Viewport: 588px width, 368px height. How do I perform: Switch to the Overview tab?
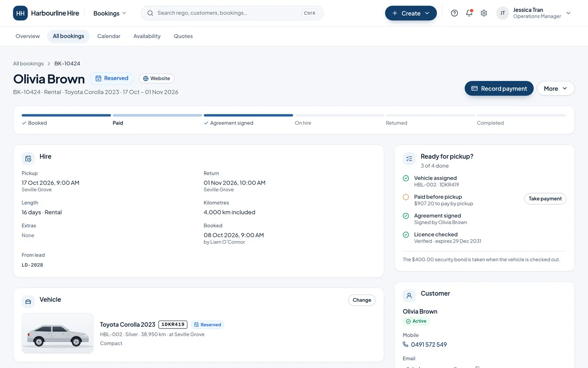[x=28, y=36]
